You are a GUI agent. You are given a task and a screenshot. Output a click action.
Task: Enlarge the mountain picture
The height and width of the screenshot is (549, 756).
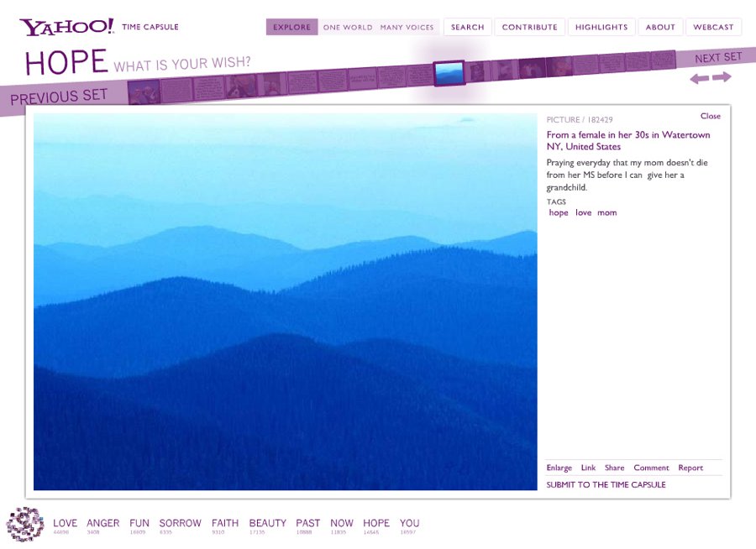pyautogui.click(x=559, y=468)
